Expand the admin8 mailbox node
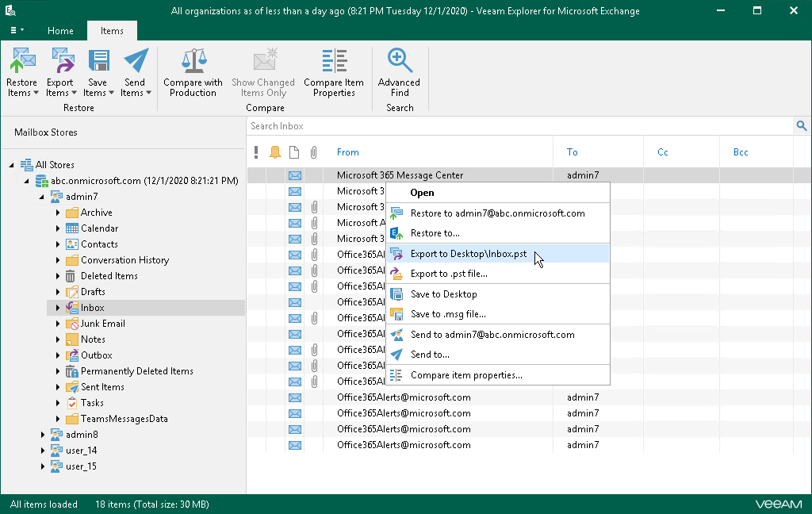 [42, 435]
